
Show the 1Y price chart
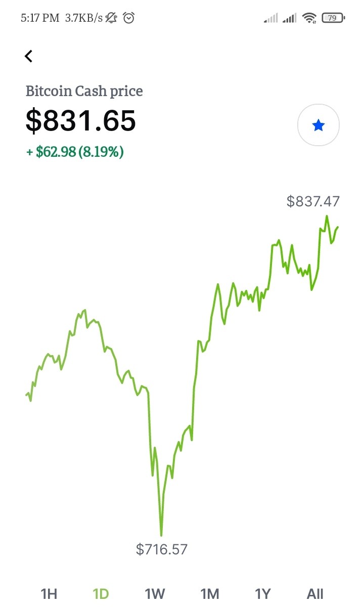click(263, 594)
